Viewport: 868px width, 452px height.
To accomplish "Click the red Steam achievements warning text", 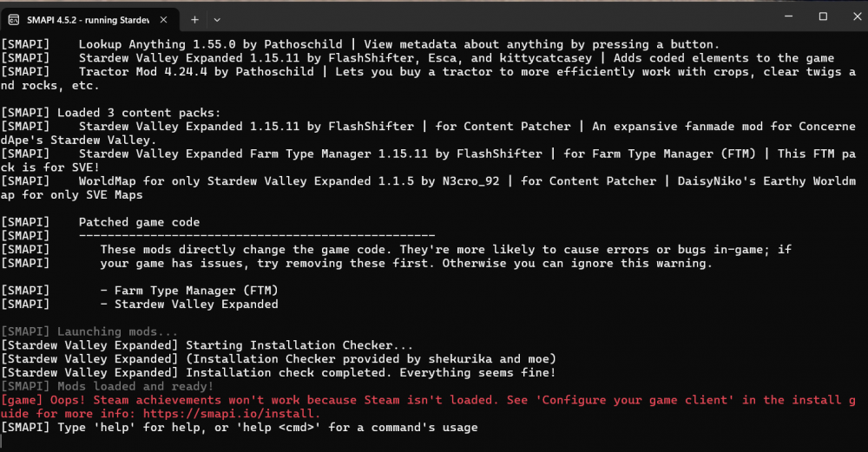I will [x=428, y=407].
